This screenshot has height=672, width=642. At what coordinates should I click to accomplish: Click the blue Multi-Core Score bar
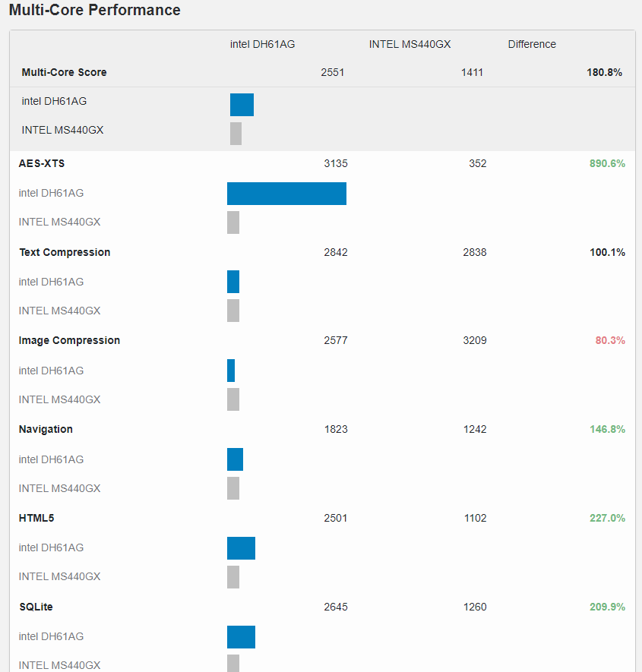pyautogui.click(x=242, y=105)
